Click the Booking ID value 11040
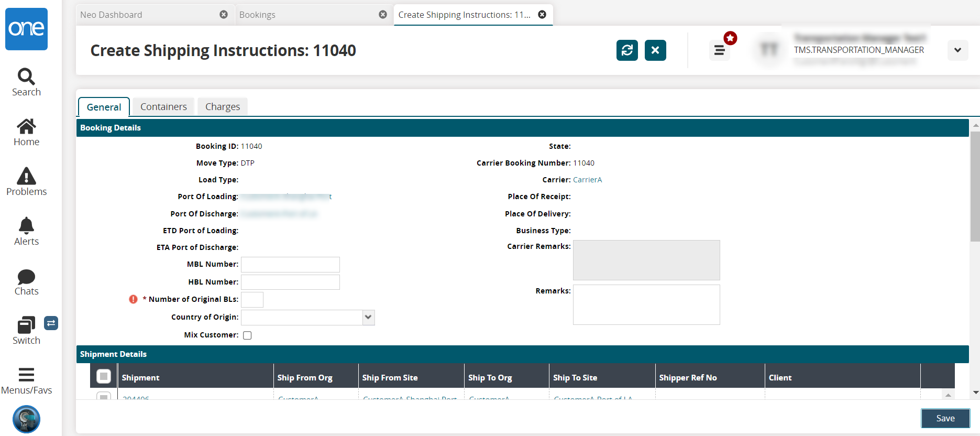The height and width of the screenshot is (436, 980). pyautogui.click(x=251, y=146)
